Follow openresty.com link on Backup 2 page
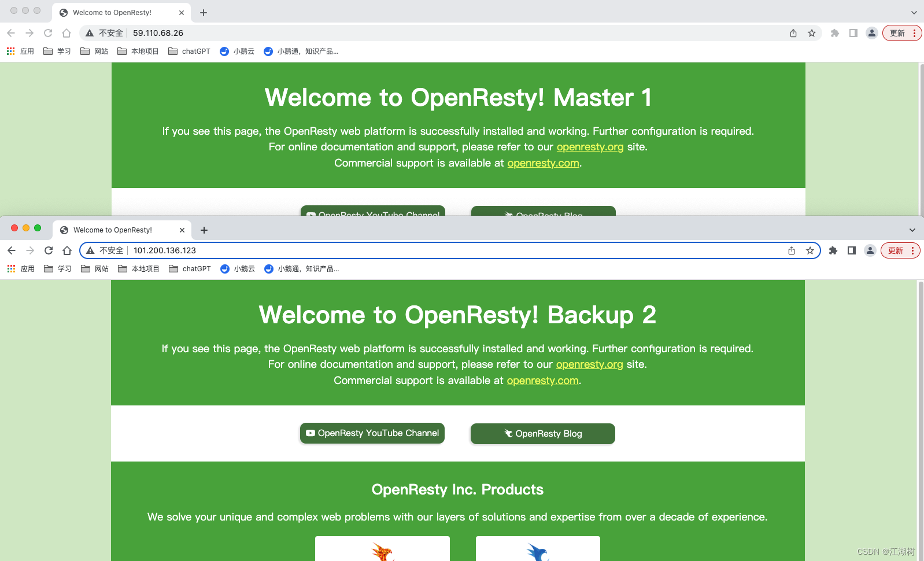This screenshot has width=924, height=561. 543,381
